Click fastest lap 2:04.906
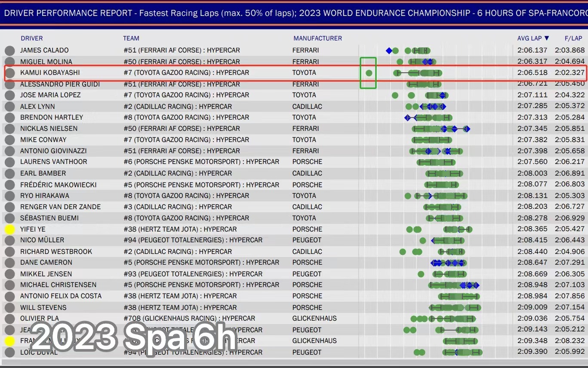 tap(570, 252)
